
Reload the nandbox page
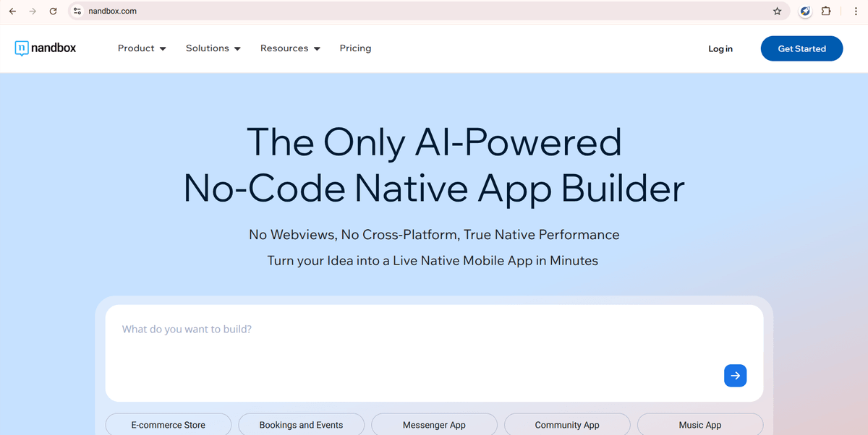pyautogui.click(x=53, y=11)
